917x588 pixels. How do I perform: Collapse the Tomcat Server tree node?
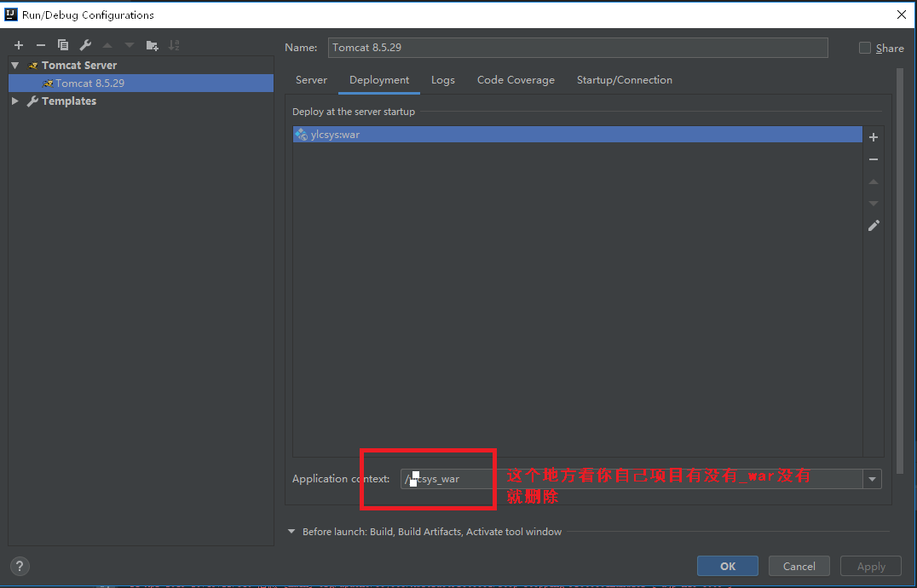15,65
